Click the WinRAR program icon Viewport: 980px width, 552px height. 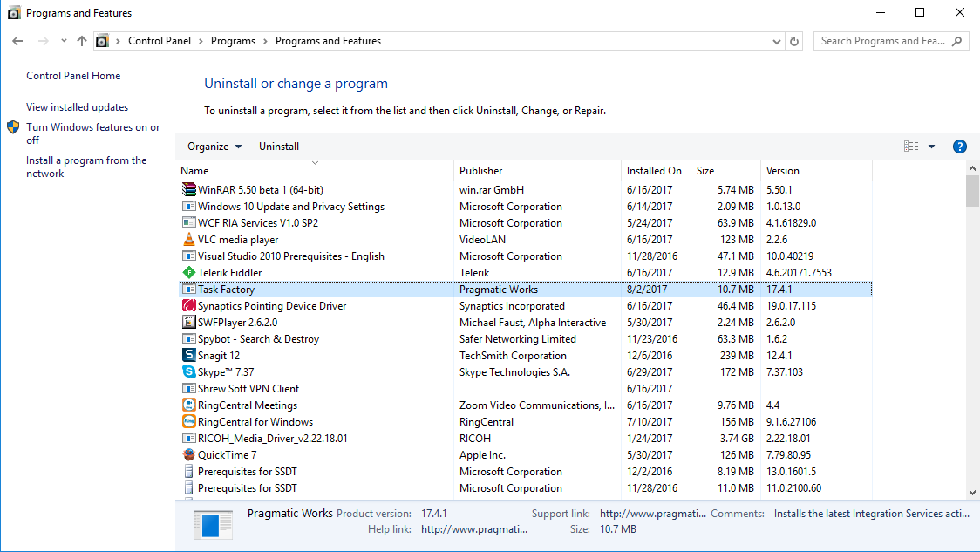coord(188,189)
